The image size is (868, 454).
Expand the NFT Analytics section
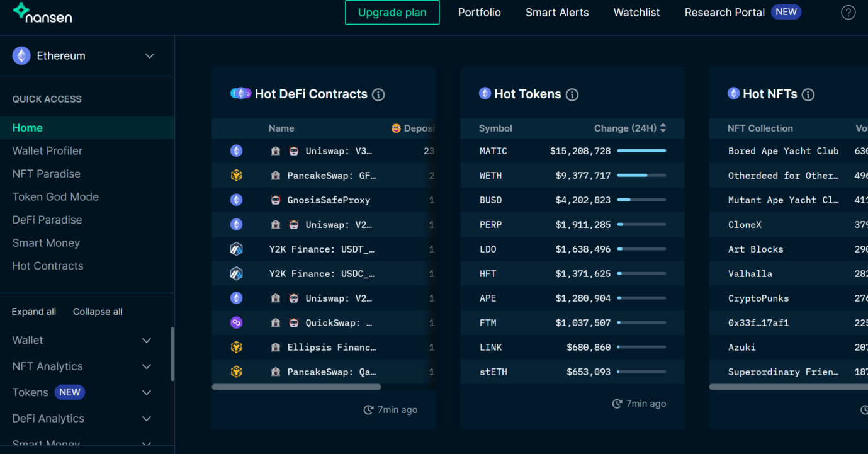point(146,366)
